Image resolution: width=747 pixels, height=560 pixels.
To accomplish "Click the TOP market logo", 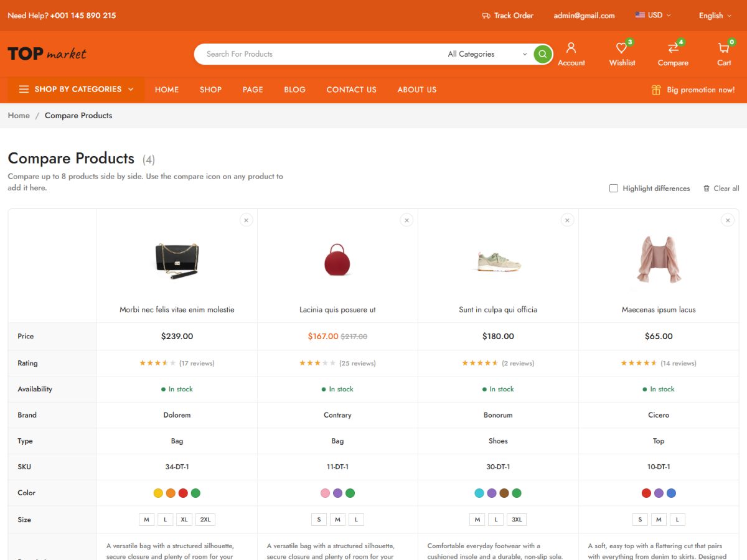I will click(47, 54).
